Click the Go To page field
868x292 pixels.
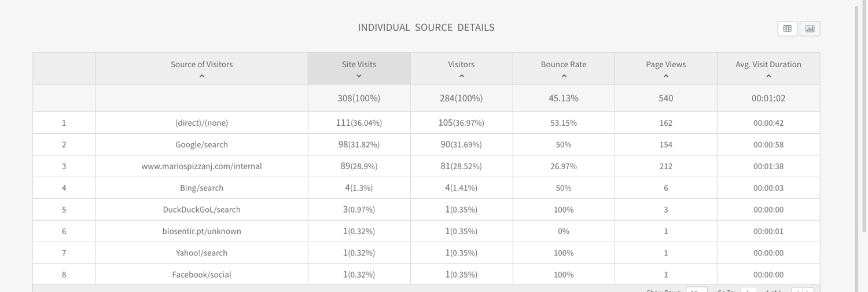(x=747, y=290)
